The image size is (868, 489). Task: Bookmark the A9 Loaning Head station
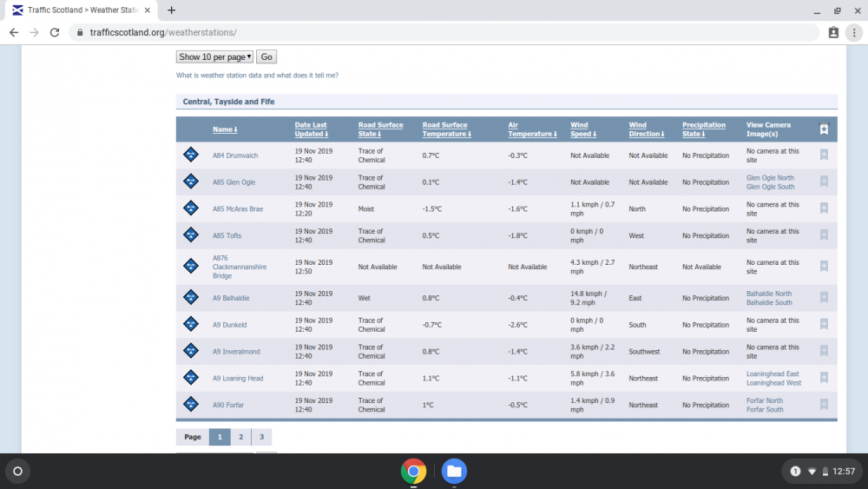click(x=824, y=378)
